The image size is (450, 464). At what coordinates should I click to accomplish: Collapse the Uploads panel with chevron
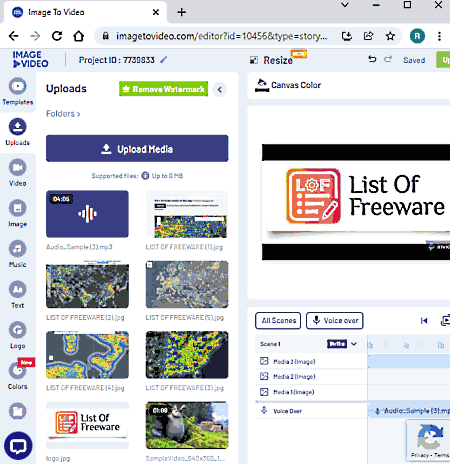click(220, 89)
